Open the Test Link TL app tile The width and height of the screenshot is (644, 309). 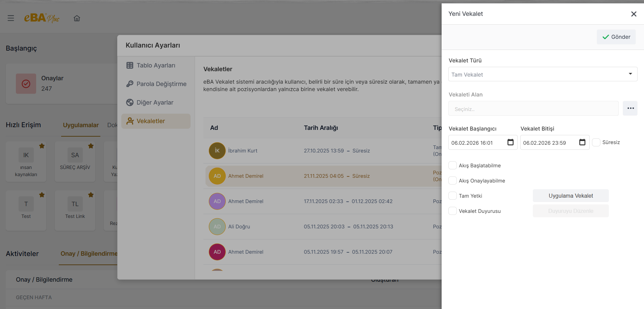pyautogui.click(x=75, y=210)
